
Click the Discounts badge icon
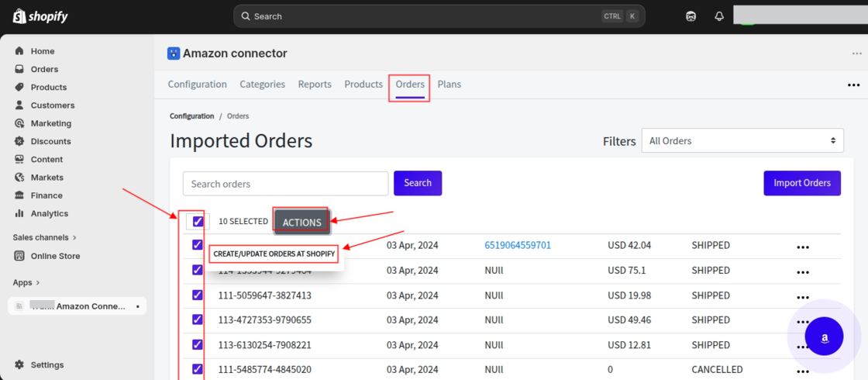19,141
